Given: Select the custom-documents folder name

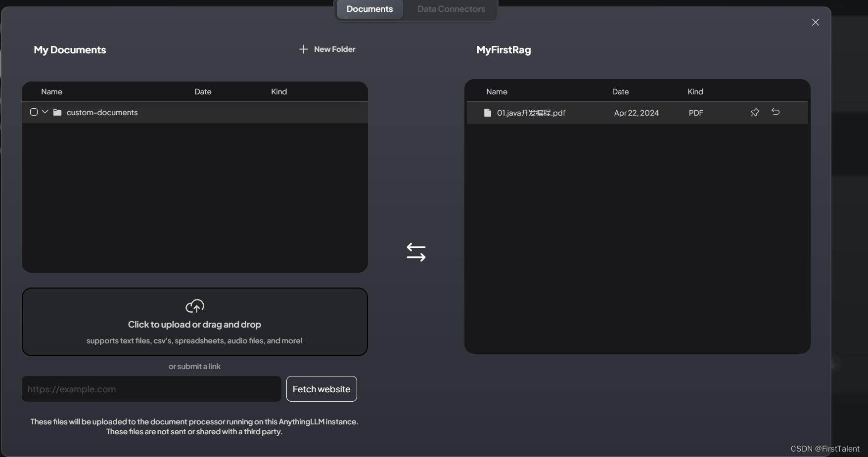Looking at the screenshot, I should [102, 113].
